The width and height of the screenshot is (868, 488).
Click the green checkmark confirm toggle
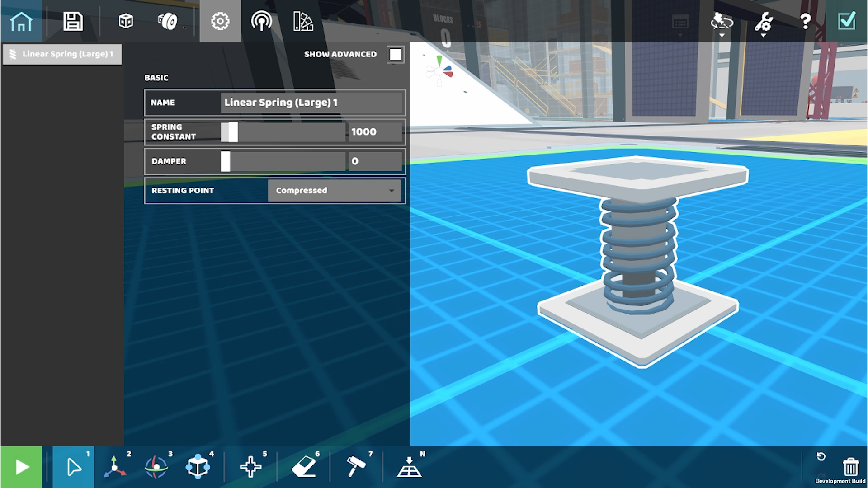846,21
